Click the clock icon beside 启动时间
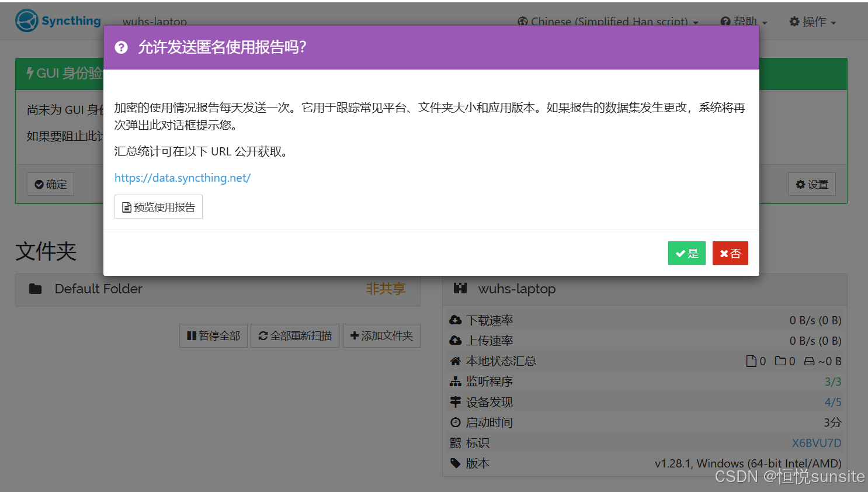This screenshot has width=868, height=492. [x=456, y=422]
